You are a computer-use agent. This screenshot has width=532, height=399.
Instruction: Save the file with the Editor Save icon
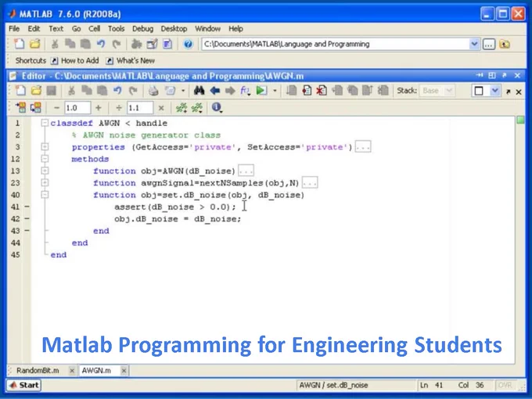click(51, 91)
